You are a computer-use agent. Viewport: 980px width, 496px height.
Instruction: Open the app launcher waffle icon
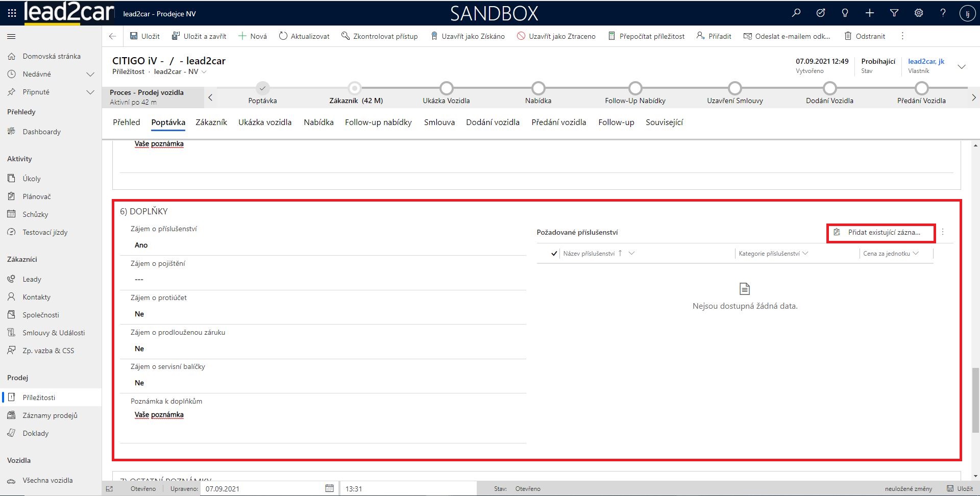[x=12, y=13]
